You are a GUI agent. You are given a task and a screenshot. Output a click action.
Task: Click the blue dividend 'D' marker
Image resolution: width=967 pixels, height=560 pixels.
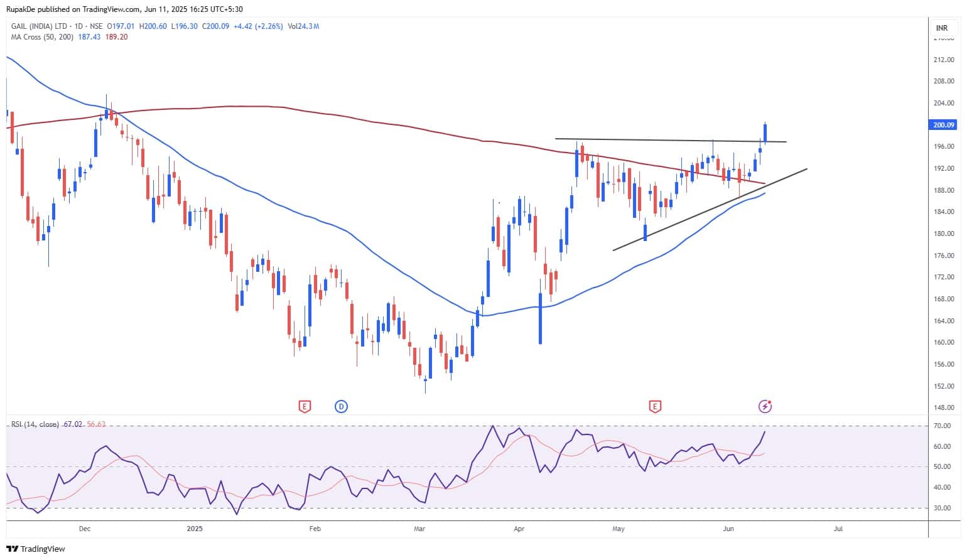[x=342, y=407]
